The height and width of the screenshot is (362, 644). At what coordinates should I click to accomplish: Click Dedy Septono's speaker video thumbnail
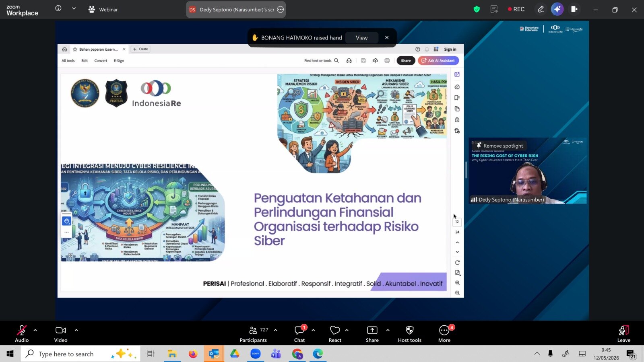pyautogui.click(x=527, y=171)
